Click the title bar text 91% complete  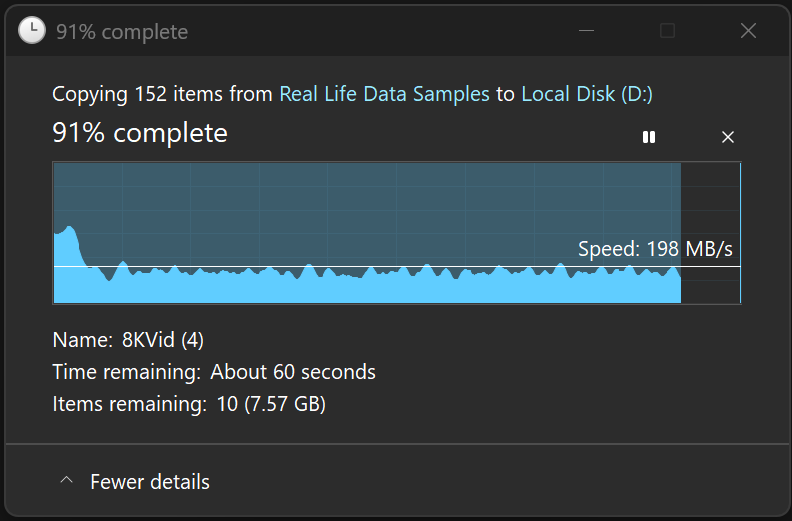tap(122, 32)
